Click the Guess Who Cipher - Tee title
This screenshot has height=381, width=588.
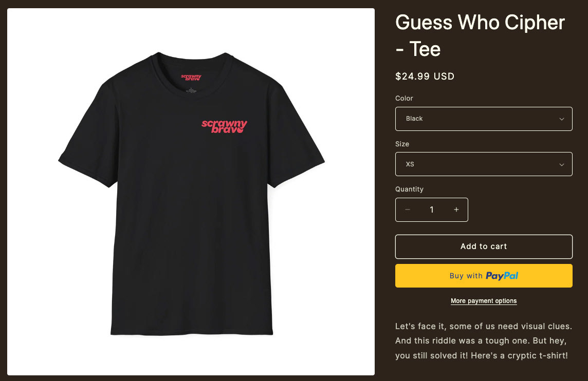(480, 35)
